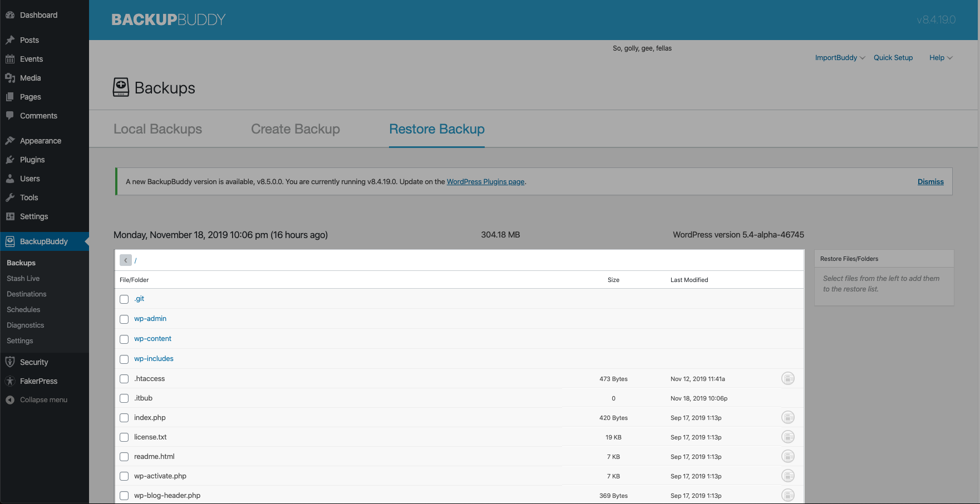Screen dimensions: 980x504
Task: Click the root slash path link
Action: click(x=135, y=260)
